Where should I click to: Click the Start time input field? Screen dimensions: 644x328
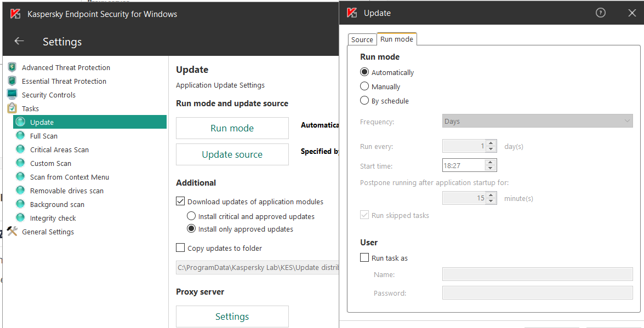tap(463, 165)
